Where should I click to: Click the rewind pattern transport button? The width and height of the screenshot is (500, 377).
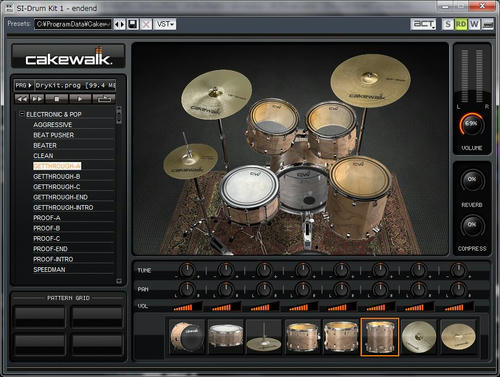(x=22, y=99)
